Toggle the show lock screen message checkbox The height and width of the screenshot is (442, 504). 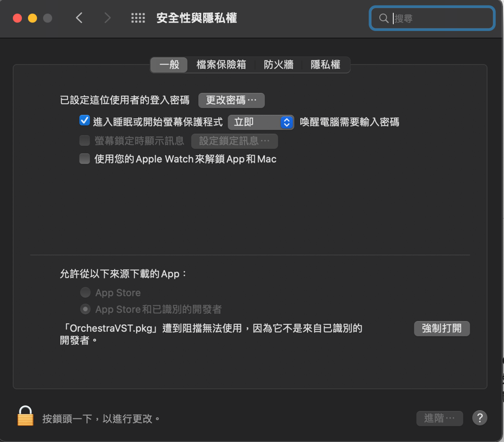[85, 141]
